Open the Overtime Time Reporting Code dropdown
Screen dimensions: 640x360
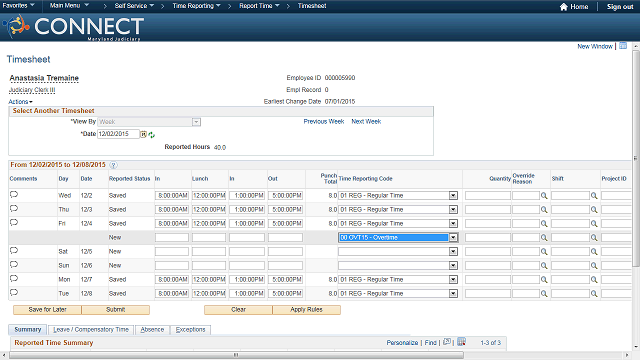453,238
